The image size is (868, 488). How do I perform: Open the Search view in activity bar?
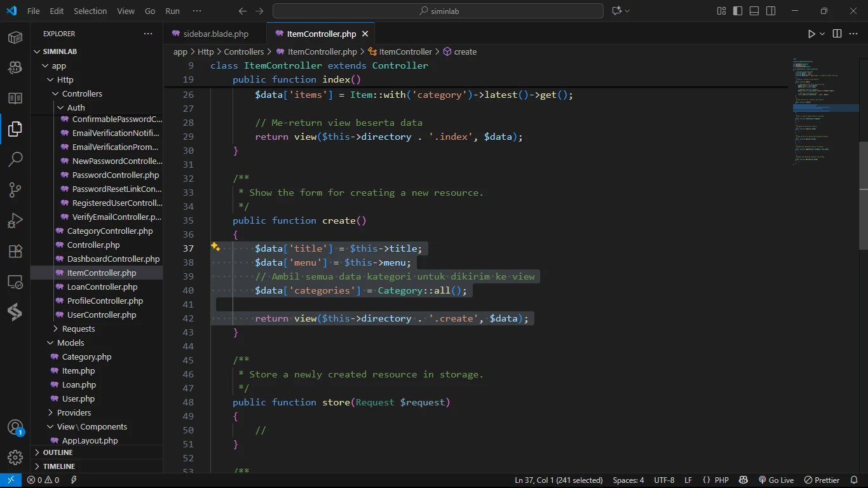[15, 159]
